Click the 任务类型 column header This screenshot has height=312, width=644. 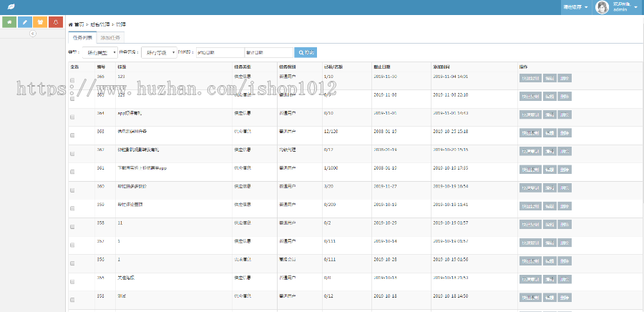[x=242, y=67]
